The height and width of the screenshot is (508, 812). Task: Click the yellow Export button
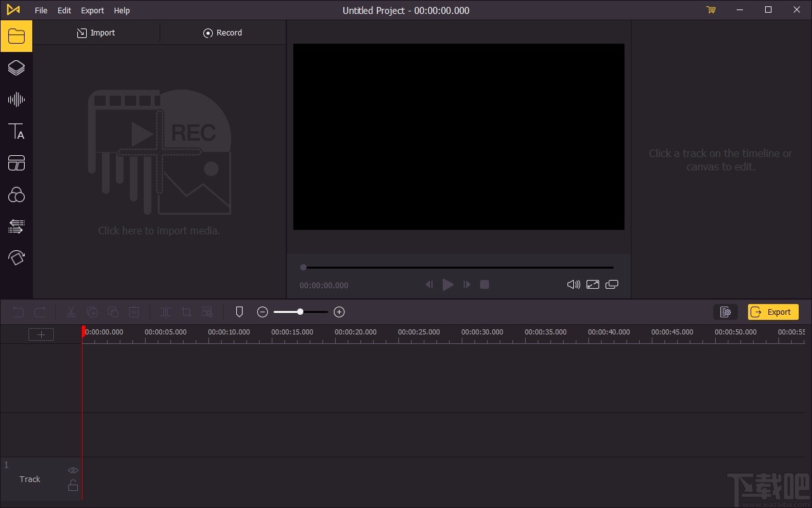point(773,312)
